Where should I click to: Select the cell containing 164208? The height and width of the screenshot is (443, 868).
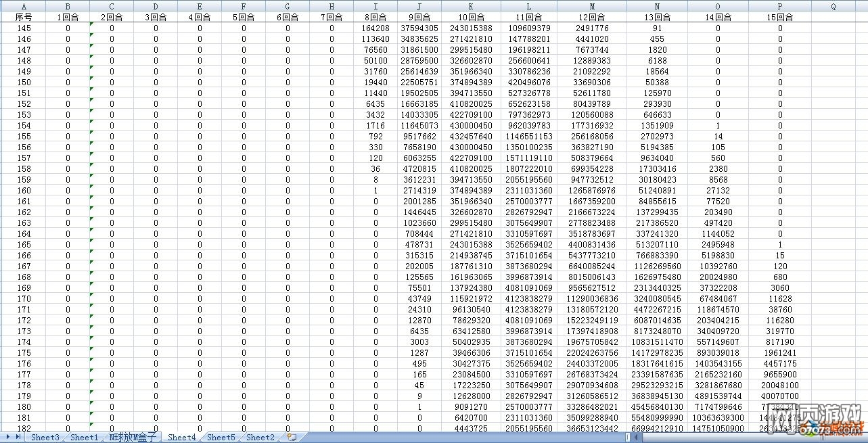click(375, 28)
